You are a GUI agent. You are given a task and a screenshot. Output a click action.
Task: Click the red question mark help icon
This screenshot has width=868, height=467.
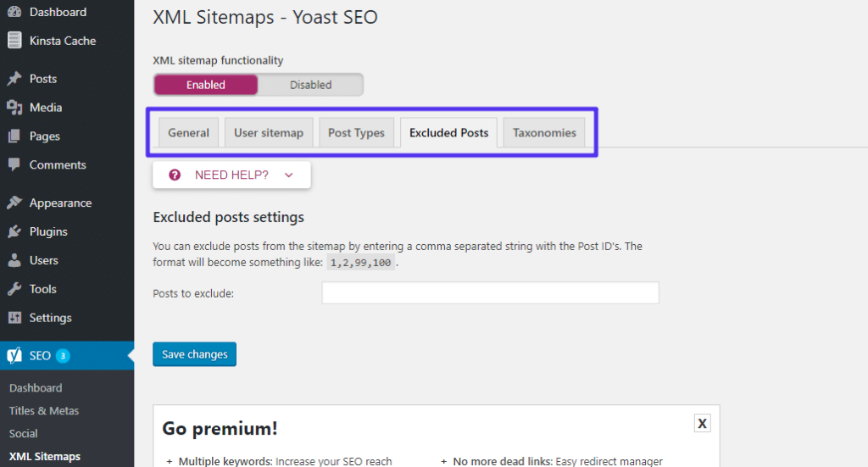(175, 175)
